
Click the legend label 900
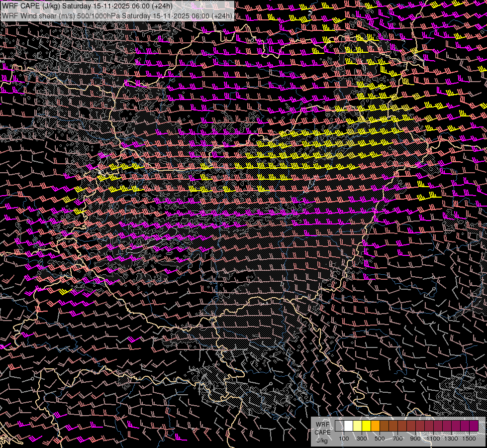pos(415,439)
